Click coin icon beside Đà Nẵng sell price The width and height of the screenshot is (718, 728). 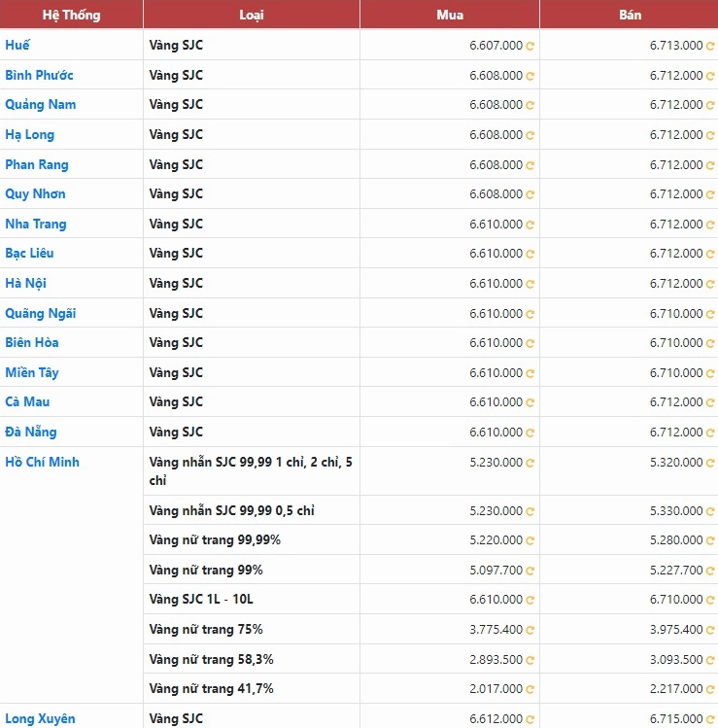pyautogui.click(x=710, y=433)
